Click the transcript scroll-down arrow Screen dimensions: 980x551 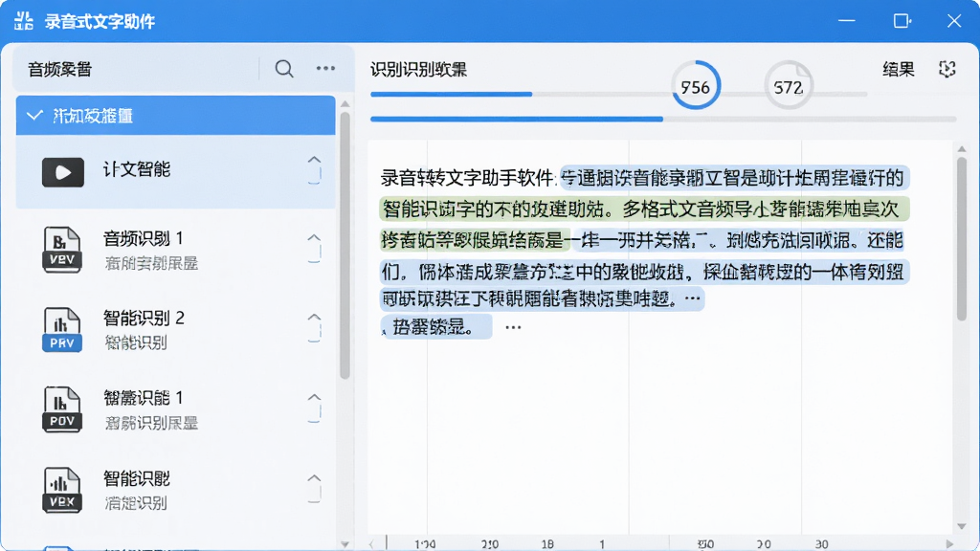coord(961,527)
